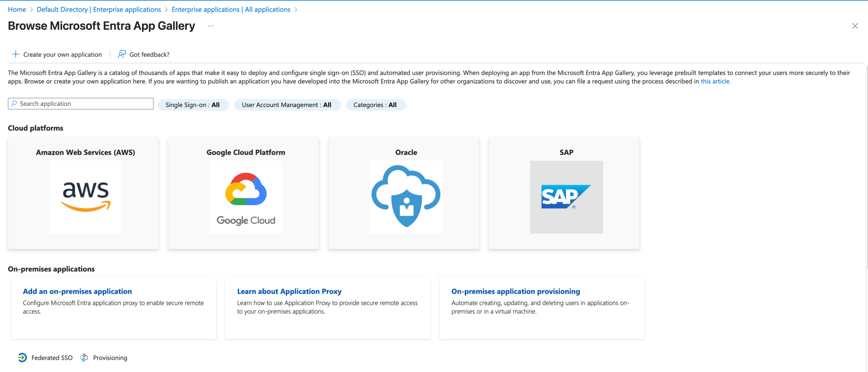Click Add an on-premises application link
The height and width of the screenshot is (372, 868).
77,291
